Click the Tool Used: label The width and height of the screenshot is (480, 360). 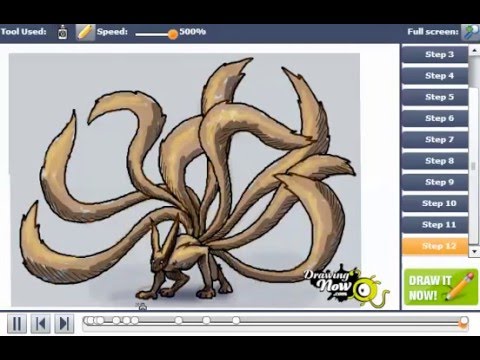[x=23, y=32]
